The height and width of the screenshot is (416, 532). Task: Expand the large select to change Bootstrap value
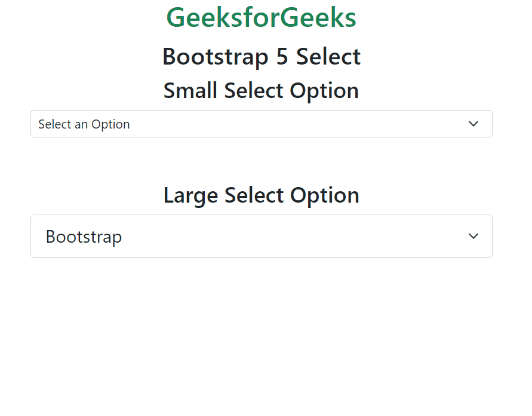click(261, 236)
